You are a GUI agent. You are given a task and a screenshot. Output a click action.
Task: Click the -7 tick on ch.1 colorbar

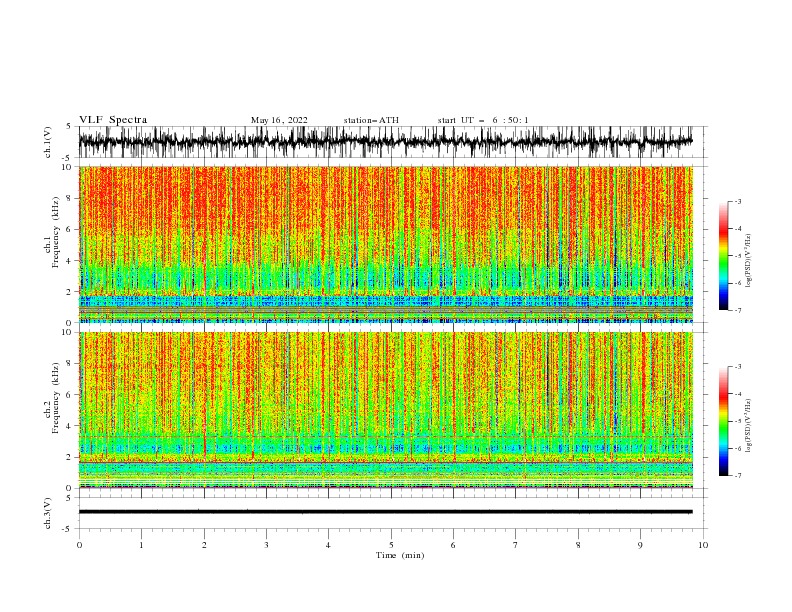(738, 311)
